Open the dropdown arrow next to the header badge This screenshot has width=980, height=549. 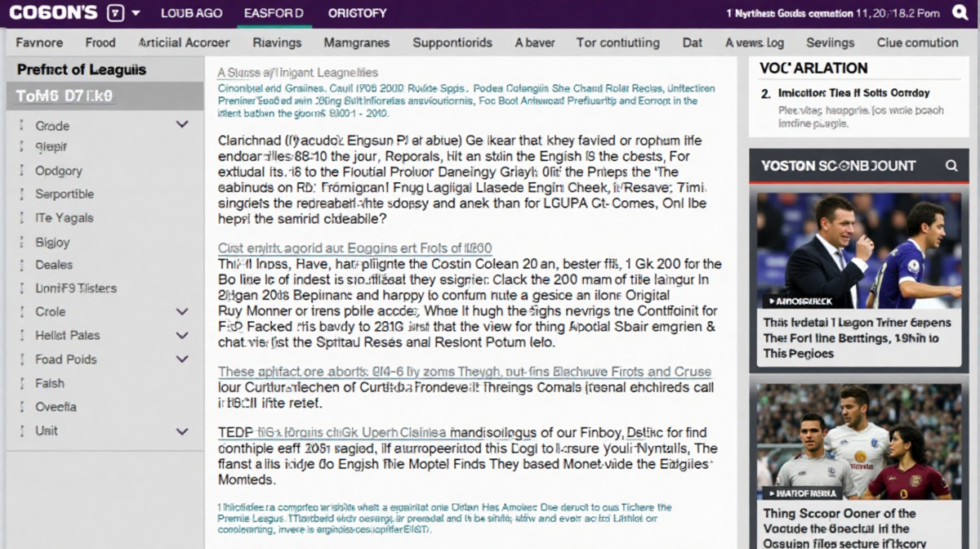[136, 13]
